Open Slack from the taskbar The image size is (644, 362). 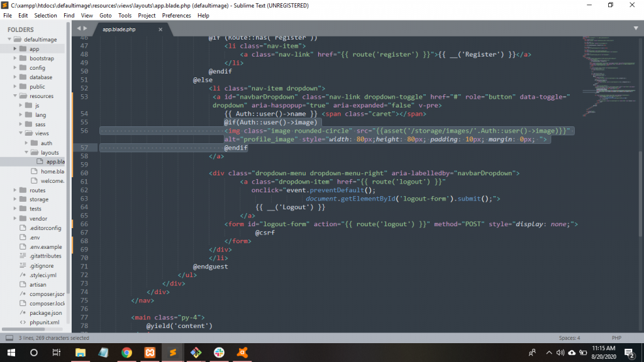(219, 353)
